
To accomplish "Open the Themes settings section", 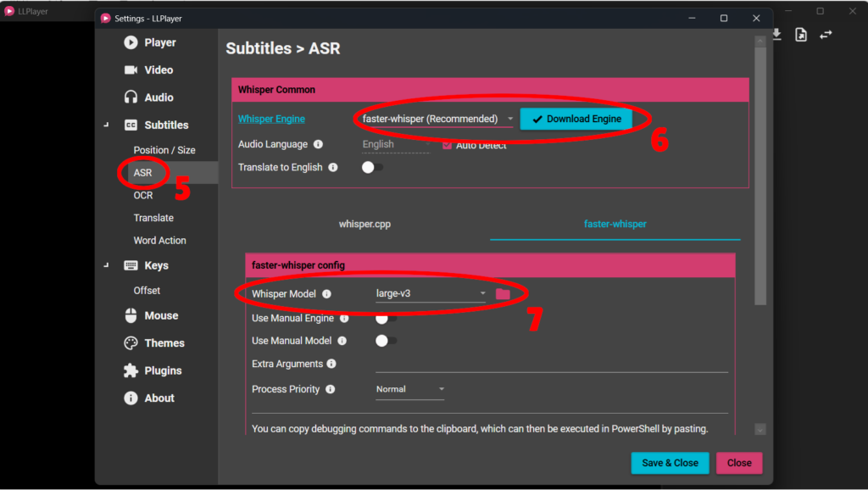I will point(154,343).
